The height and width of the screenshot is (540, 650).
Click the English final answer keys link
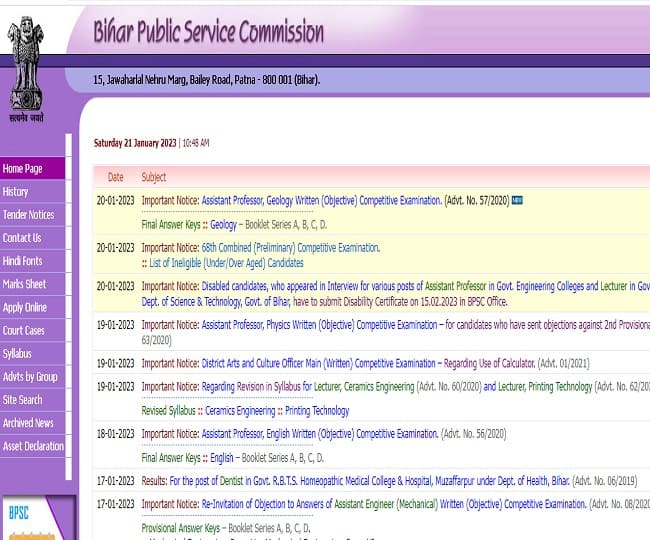click(220, 457)
